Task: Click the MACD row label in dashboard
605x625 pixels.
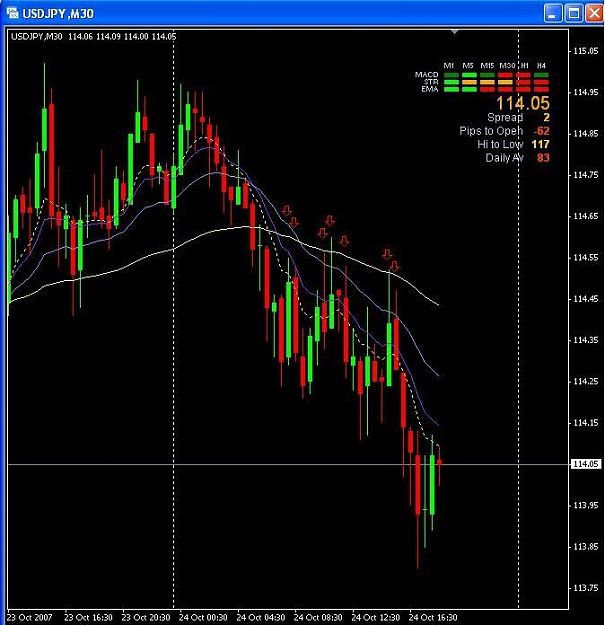Action: pyautogui.click(x=426, y=75)
